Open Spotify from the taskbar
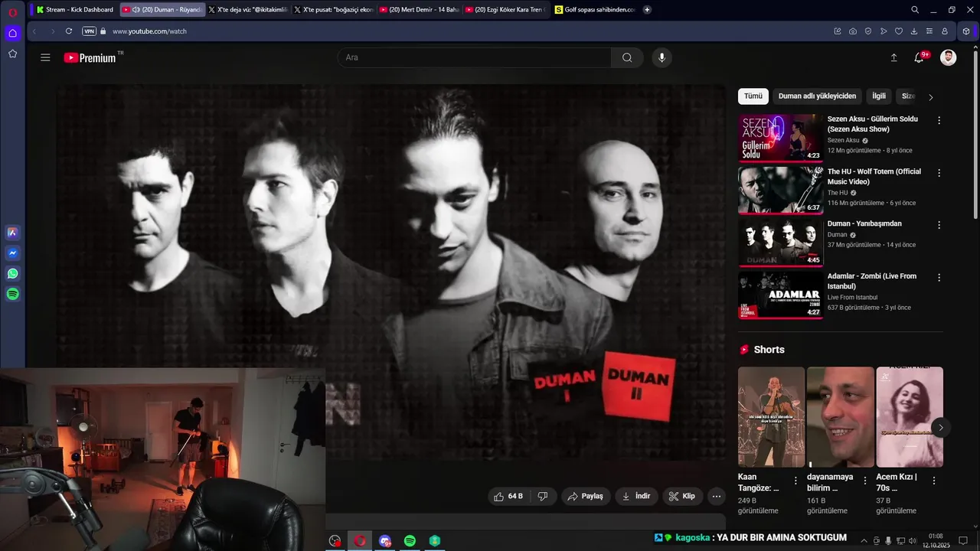Image resolution: width=980 pixels, height=551 pixels. pyautogui.click(x=410, y=541)
